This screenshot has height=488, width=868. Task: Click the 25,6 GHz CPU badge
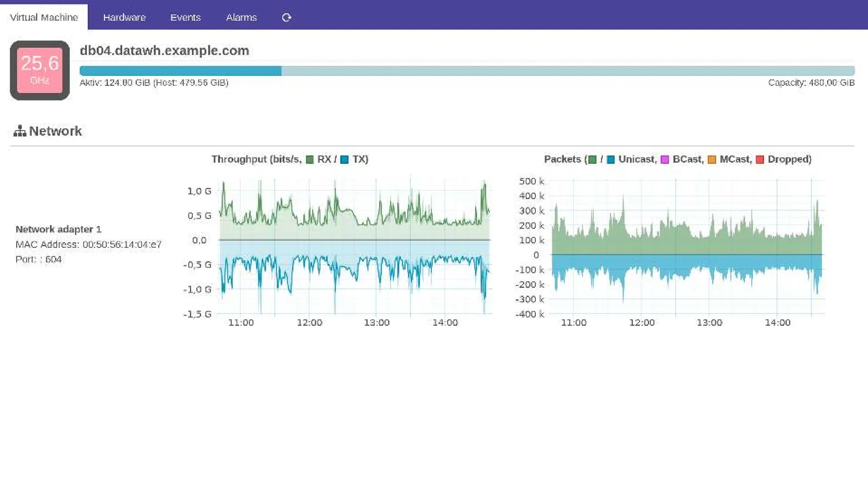[x=40, y=70]
